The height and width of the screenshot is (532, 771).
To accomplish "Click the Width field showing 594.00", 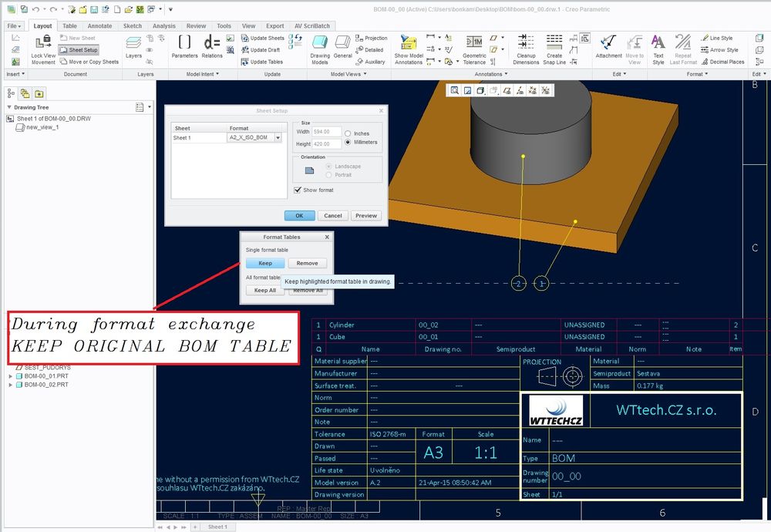I will 326,132.
